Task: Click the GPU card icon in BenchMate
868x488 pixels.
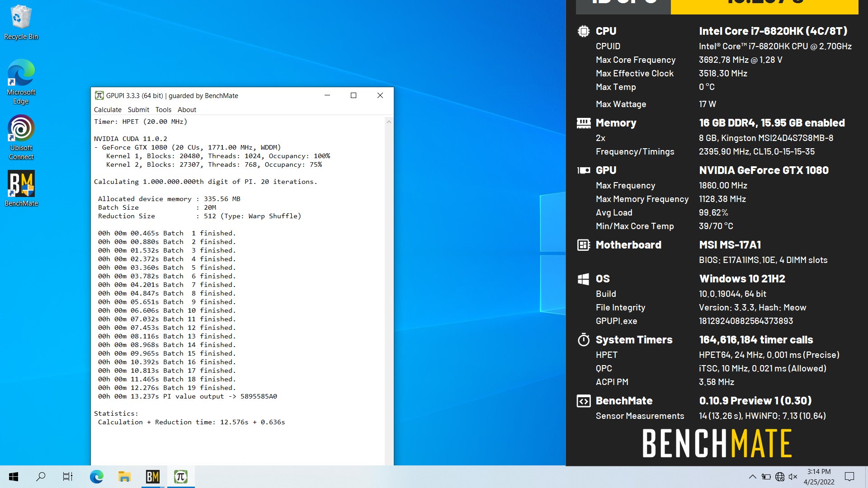Action: point(584,170)
